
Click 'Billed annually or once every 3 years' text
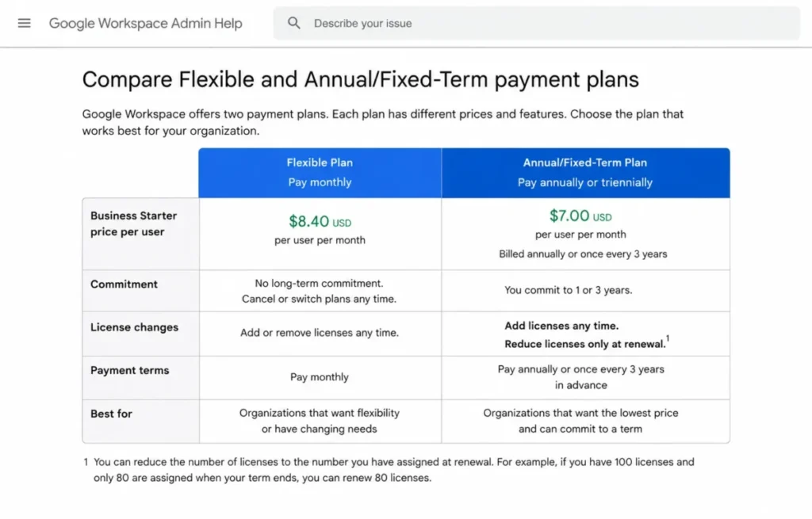point(583,254)
